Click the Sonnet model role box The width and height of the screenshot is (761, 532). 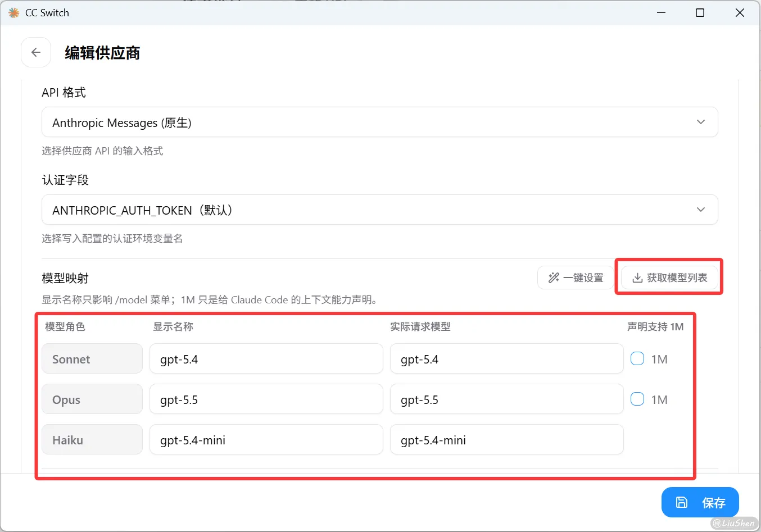click(x=92, y=358)
